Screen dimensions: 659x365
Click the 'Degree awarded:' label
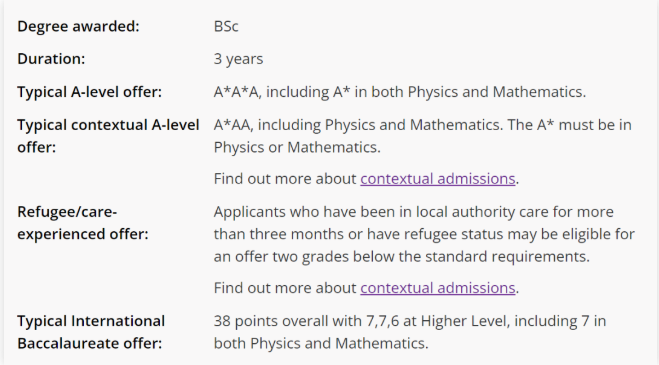coord(78,26)
